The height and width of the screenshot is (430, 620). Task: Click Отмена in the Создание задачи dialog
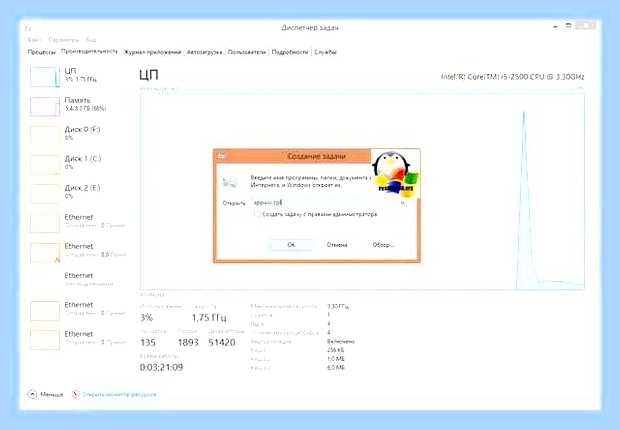pyautogui.click(x=337, y=245)
